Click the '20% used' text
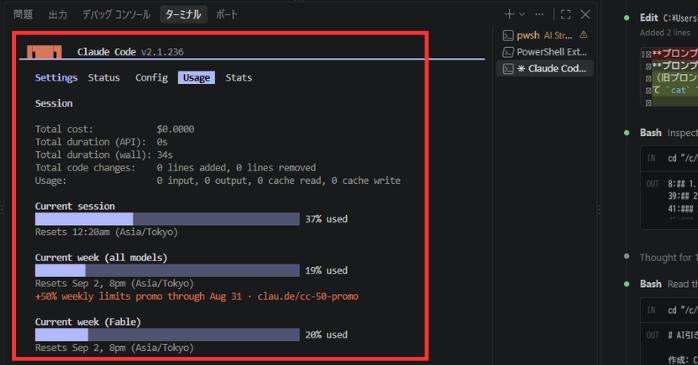 [326, 335]
